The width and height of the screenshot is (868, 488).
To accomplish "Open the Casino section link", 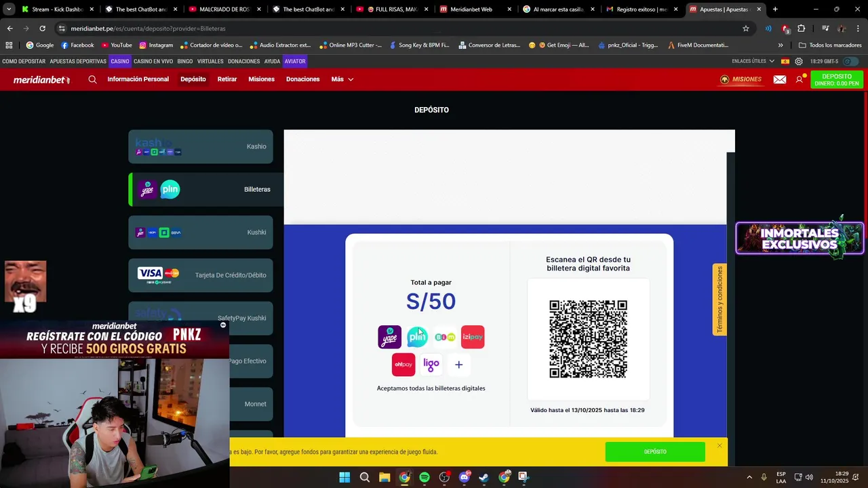I will click(120, 61).
